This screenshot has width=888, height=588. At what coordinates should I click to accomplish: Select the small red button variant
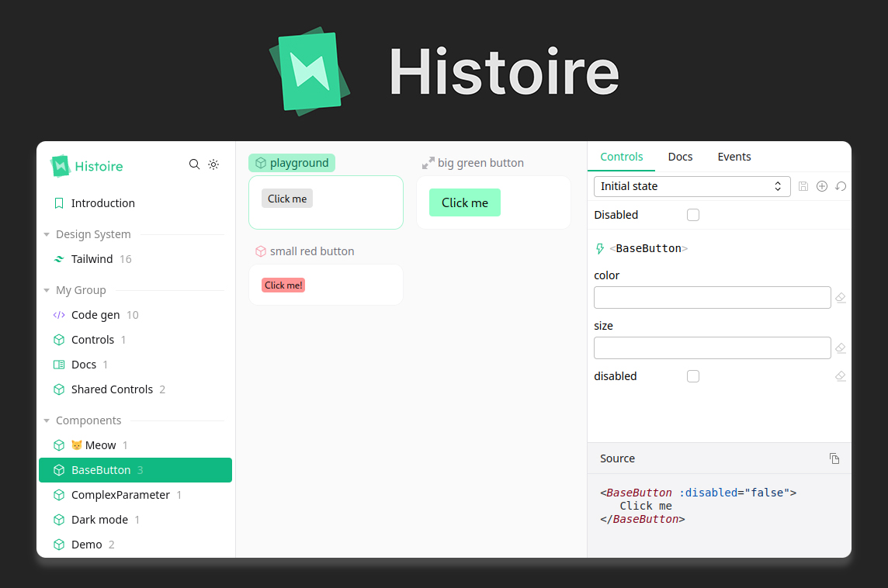[x=305, y=251]
